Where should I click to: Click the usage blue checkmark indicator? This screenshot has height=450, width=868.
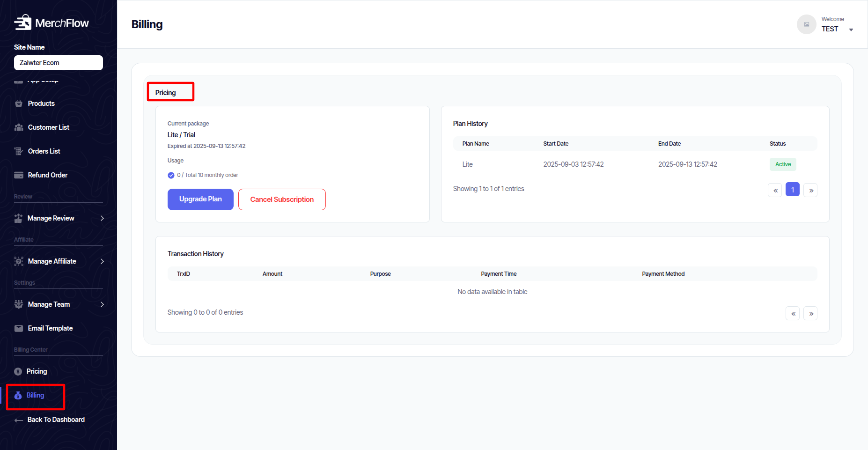(x=171, y=176)
